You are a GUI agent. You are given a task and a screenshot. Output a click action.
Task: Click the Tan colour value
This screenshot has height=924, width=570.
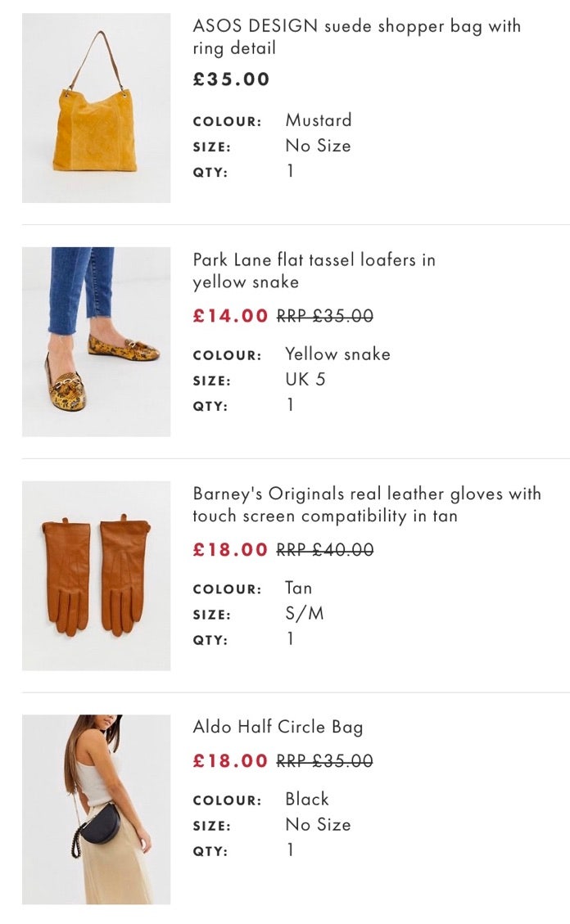tap(298, 588)
